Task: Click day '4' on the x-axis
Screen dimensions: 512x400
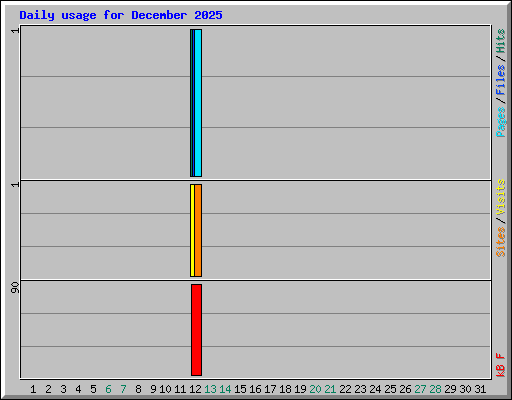Action: pyautogui.click(x=78, y=389)
